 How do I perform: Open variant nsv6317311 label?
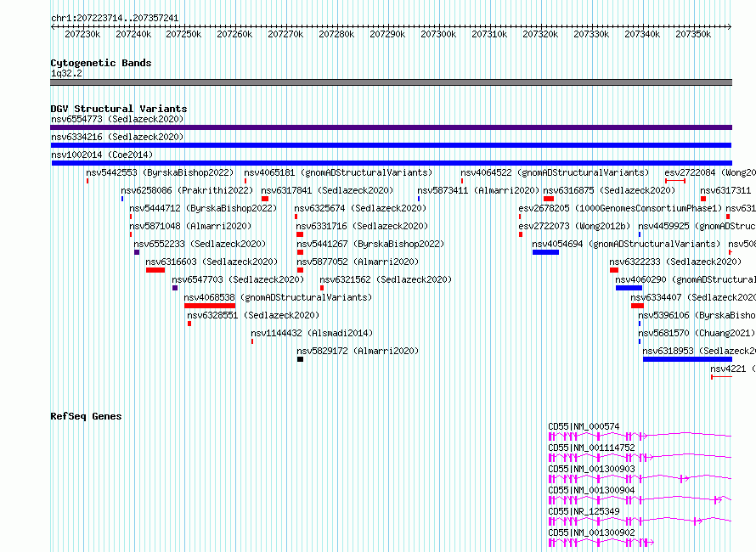[725, 190]
